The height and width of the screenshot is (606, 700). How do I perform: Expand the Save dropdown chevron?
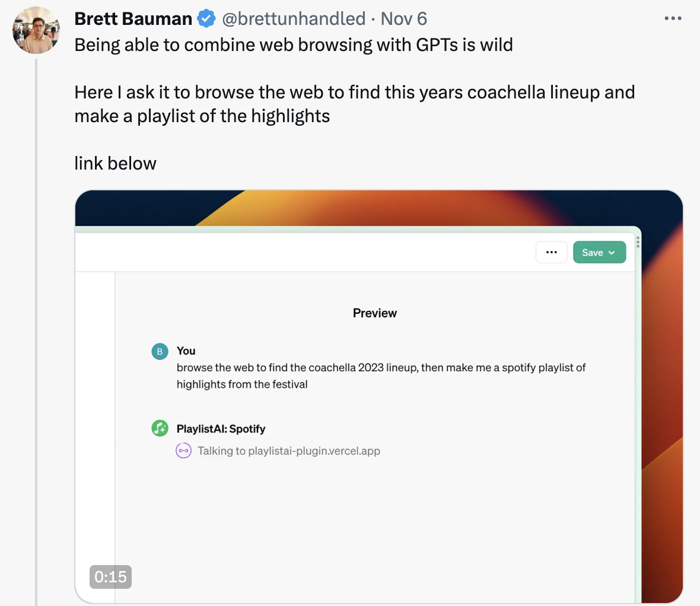click(x=612, y=253)
